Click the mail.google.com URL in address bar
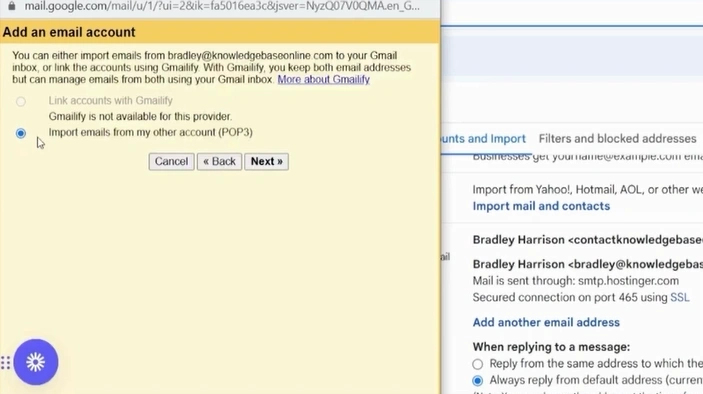This screenshot has width=703, height=394. [222, 6]
